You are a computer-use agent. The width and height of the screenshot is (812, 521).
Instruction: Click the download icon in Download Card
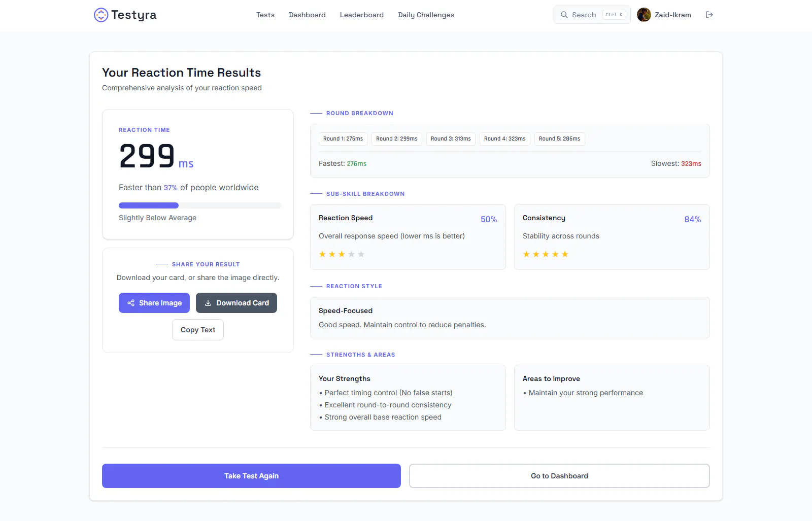[x=208, y=303]
